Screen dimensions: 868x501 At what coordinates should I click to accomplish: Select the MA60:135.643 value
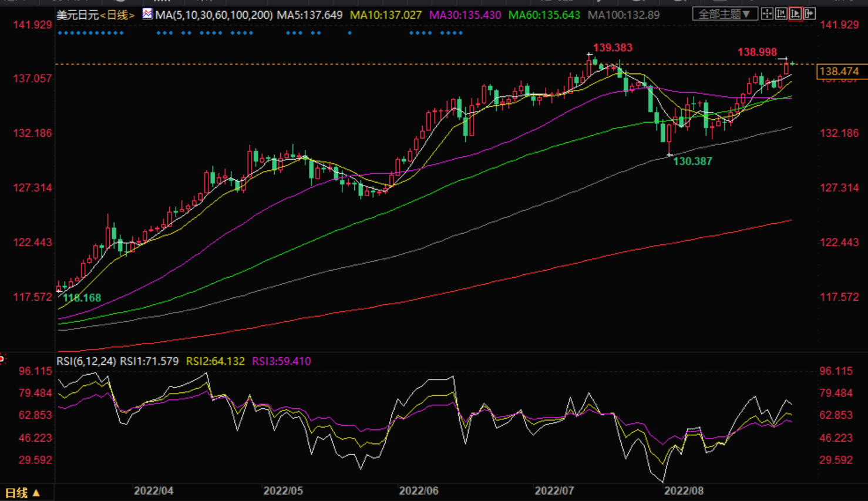tap(544, 15)
